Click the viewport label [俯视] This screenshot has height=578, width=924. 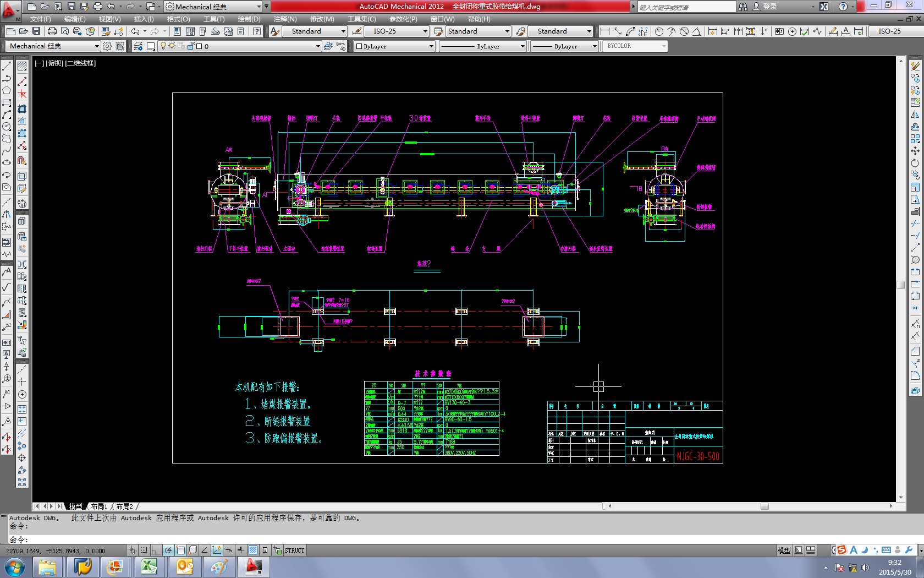coord(54,63)
